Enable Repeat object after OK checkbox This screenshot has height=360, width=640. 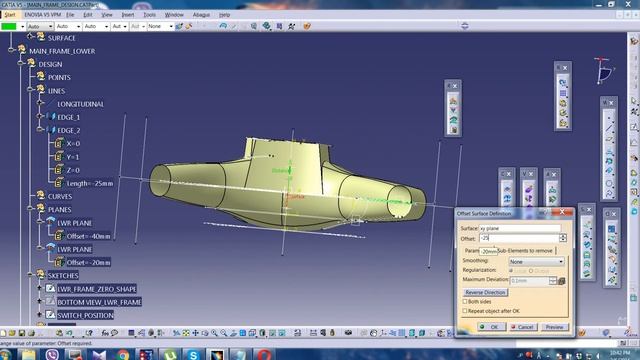[x=465, y=311]
